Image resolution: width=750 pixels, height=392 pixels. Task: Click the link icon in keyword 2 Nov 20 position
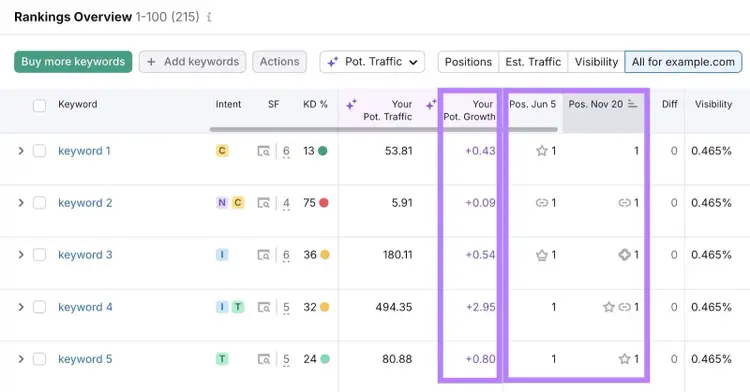[x=624, y=203]
